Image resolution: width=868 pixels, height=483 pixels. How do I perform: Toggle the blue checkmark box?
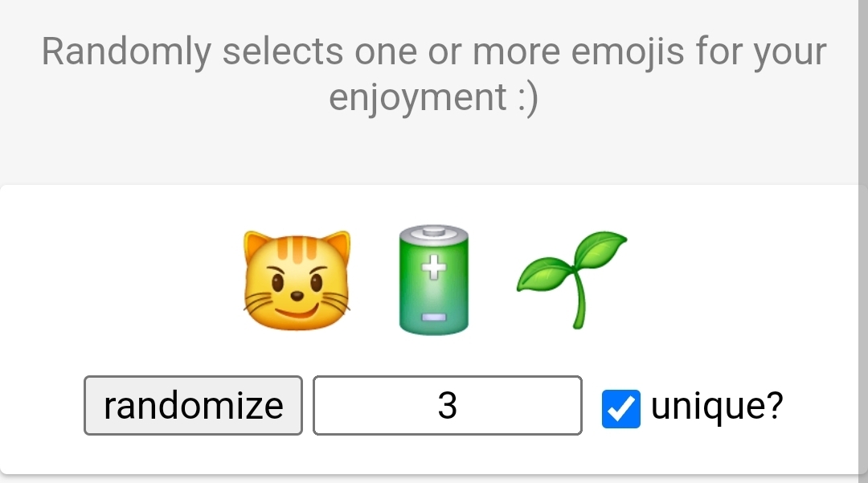tap(621, 407)
